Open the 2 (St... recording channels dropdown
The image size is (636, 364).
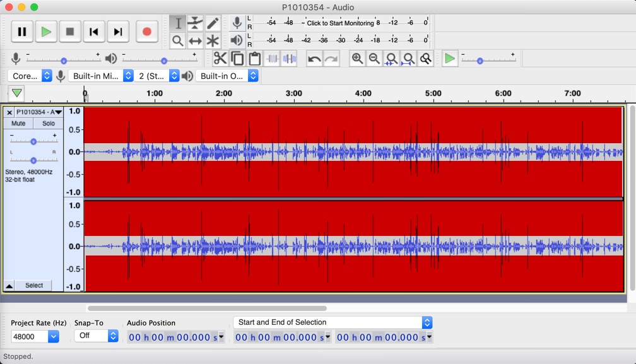pyautogui.click(x=156, y=76)
